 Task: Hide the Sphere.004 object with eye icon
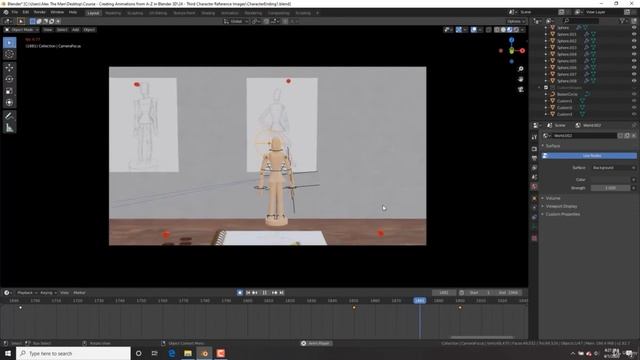point(634,54)
